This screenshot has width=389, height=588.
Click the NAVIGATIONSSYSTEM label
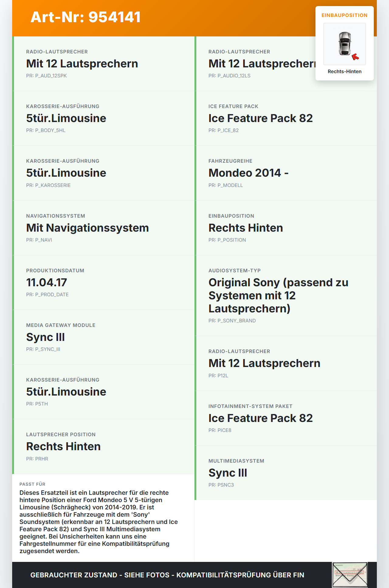click(x=56, y=216)
